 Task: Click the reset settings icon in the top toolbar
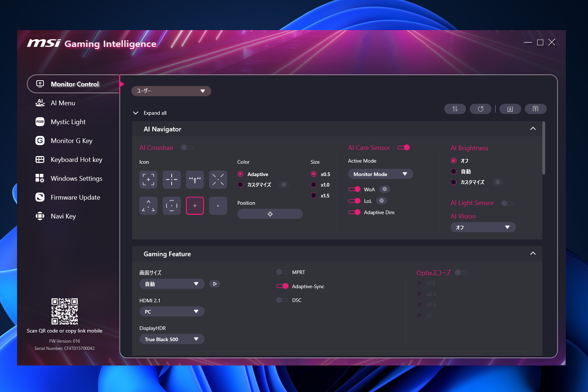(x=480, y=109)
